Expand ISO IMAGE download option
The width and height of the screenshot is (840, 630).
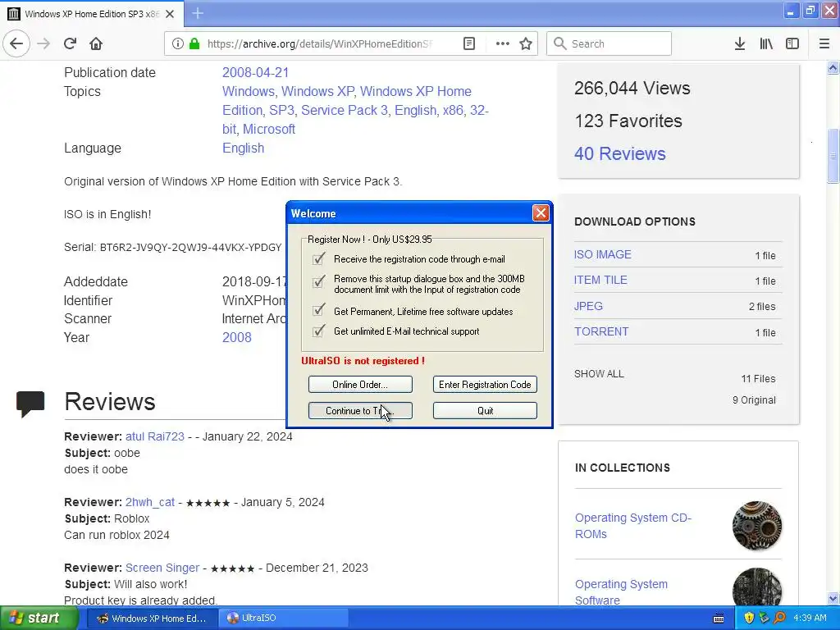click(603, 254)
